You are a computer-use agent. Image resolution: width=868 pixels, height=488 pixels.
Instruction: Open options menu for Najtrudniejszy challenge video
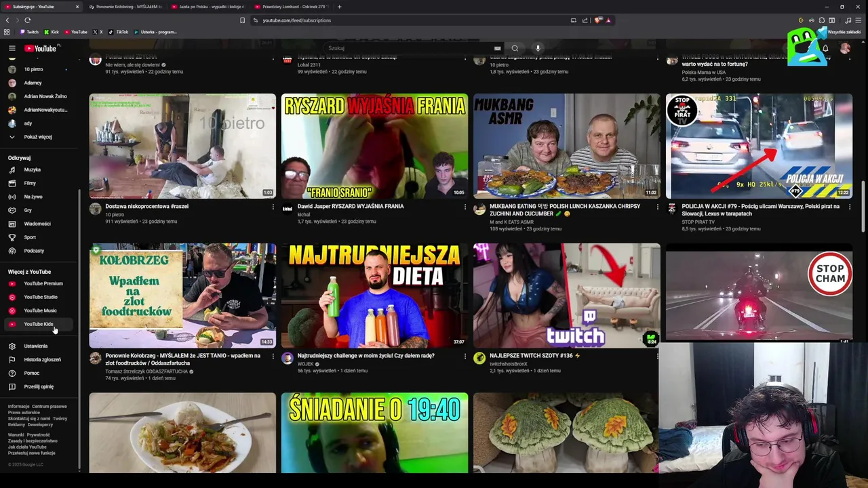click(465, 356)
